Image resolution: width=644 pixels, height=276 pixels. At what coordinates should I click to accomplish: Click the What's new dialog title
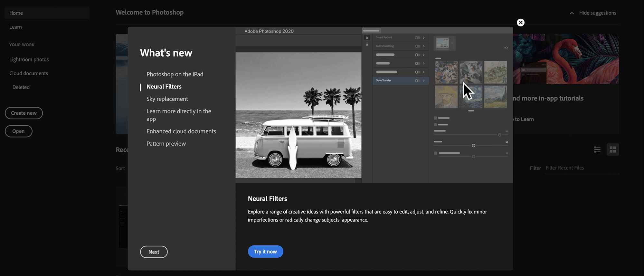pyautogui.click(x=166, y=53)
